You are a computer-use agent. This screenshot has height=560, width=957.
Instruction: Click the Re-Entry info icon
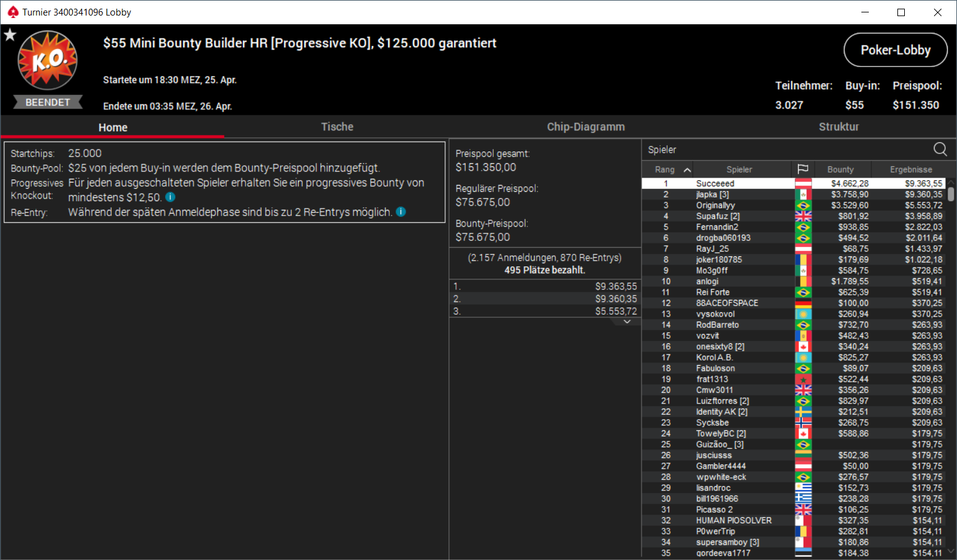401,212
